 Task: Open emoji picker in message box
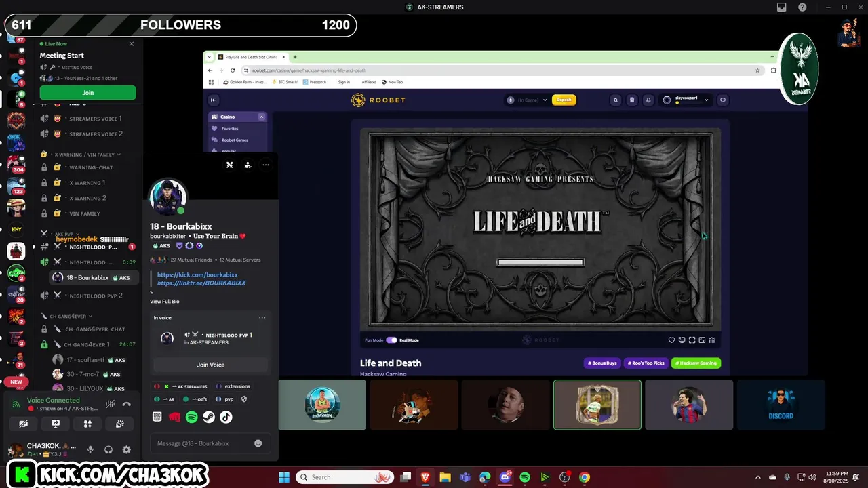tap(258, 443)
